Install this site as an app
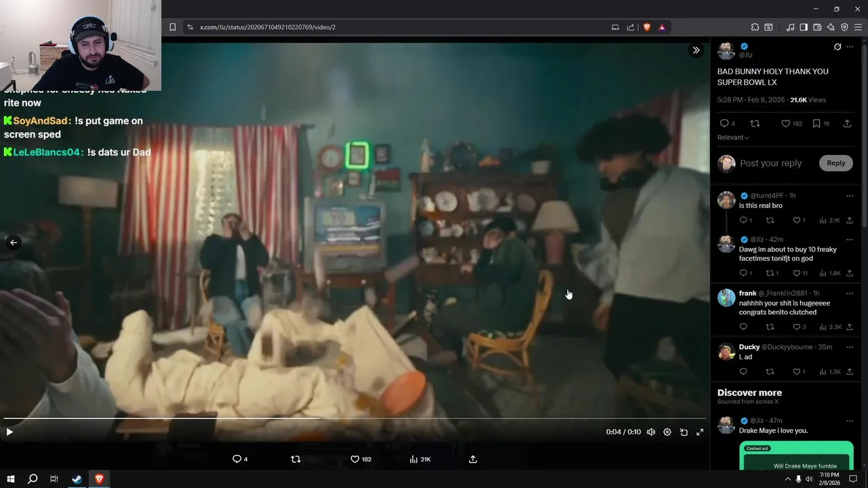 [615, 27]
